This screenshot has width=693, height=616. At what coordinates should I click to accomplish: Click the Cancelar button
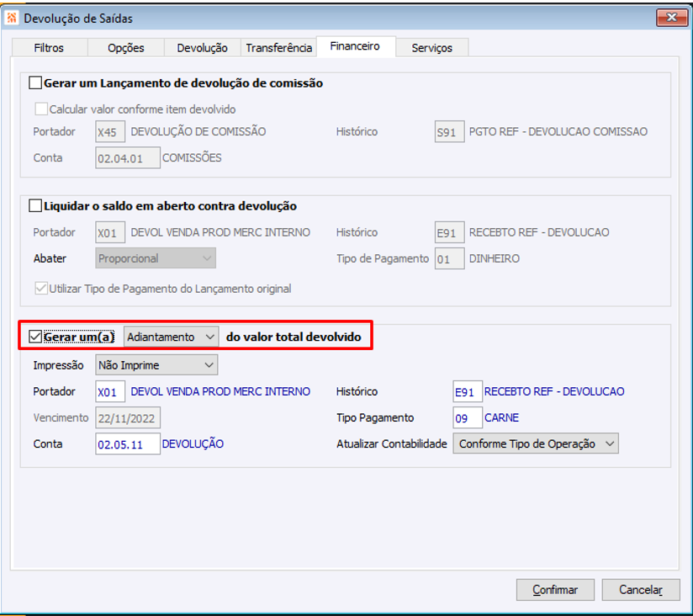point(641,590)
